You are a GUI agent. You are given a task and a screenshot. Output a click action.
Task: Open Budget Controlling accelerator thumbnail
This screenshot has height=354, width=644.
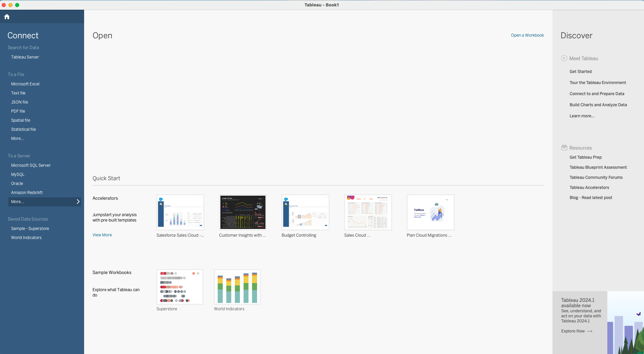306,212
